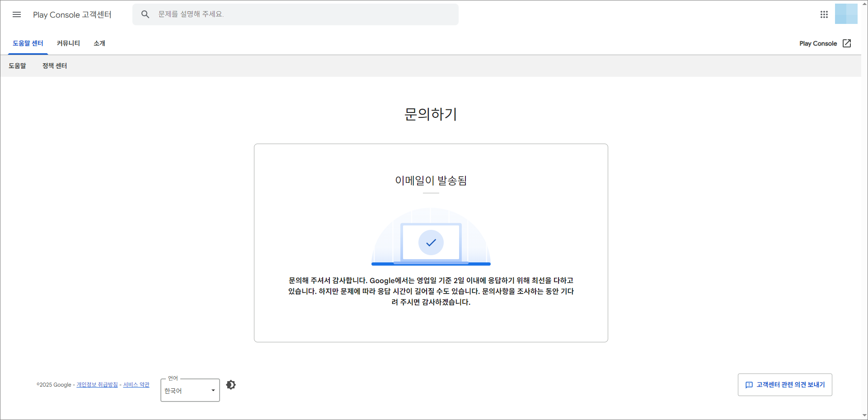Screen dimensions: 868x420
Task: Open the 소개 tab
Action: coord(99,43)
